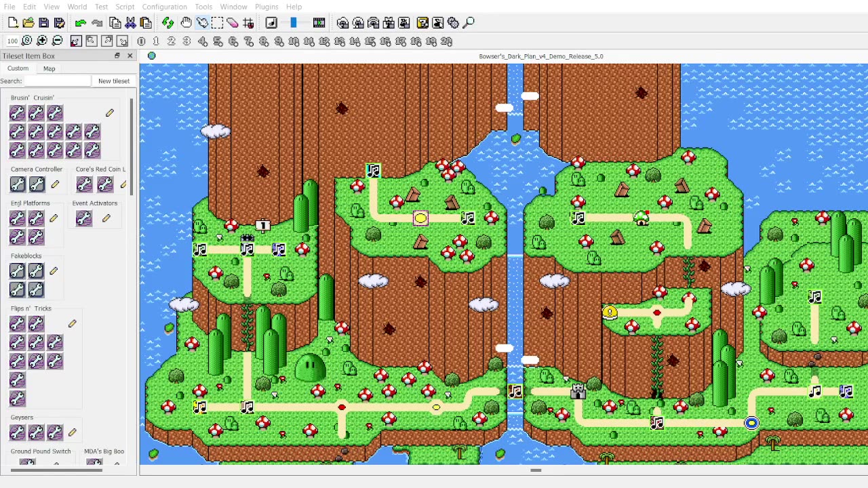Open a file with the folder icon
868x488 pixels.
click(x=28, y=23)
